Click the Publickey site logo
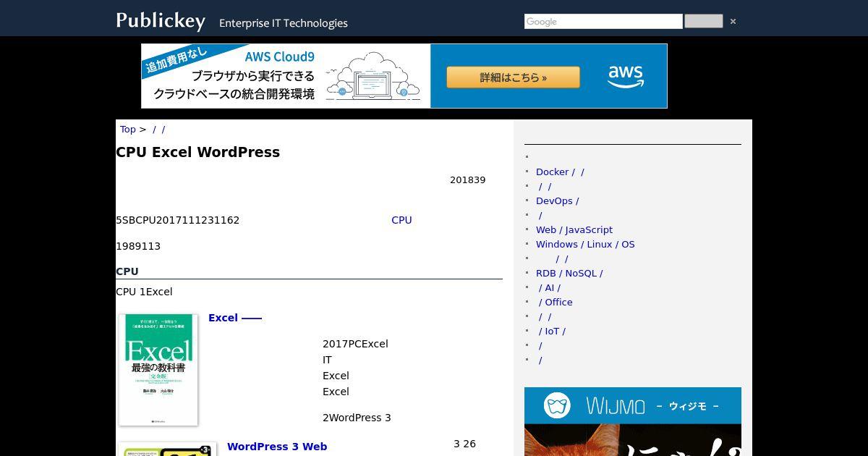Viewport: 868px width, 456px height. (161, 20)
